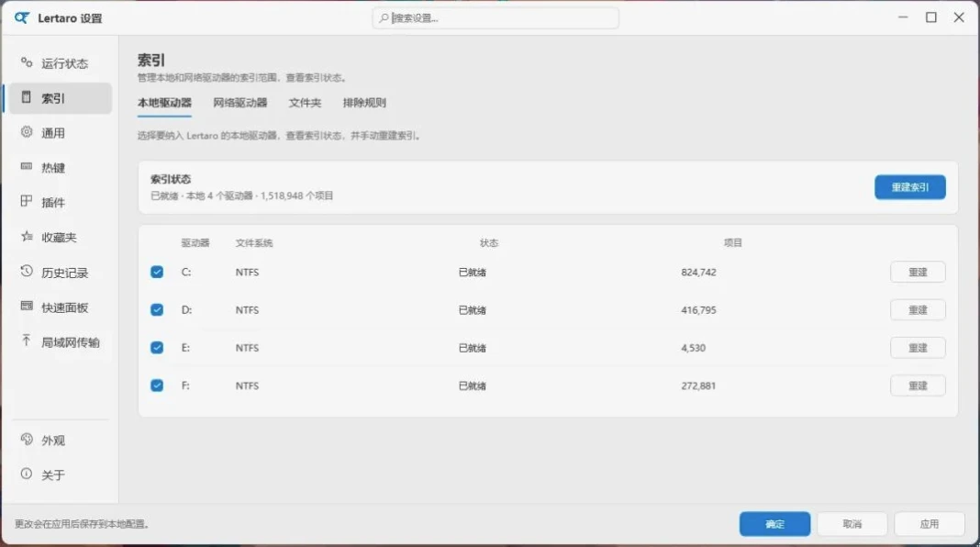Select the 索引 sidebar icon
The width and height of the screenshot is (980, 547).
[27, 97]
